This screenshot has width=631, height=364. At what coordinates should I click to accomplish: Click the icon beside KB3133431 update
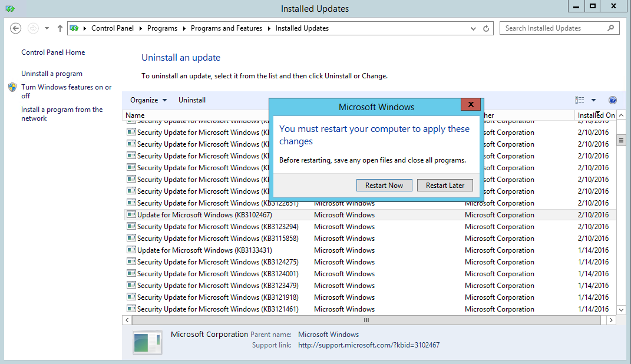point(131,250)
